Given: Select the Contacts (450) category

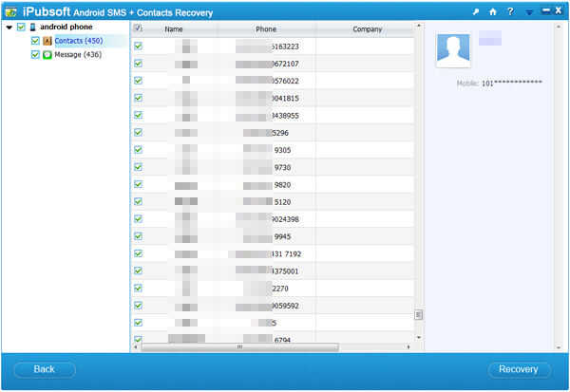Looking at the screenshot, I should click(x=79, y=41).
